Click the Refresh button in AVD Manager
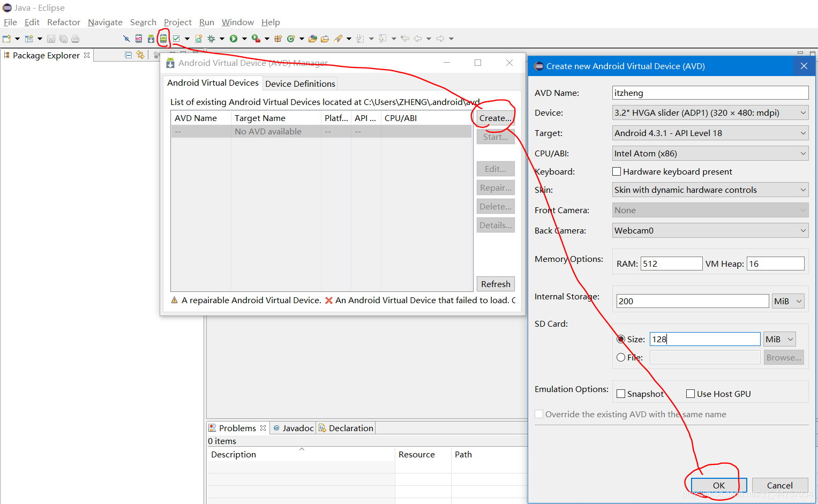Viewport: 818px width, 504px height. (496, 284)
